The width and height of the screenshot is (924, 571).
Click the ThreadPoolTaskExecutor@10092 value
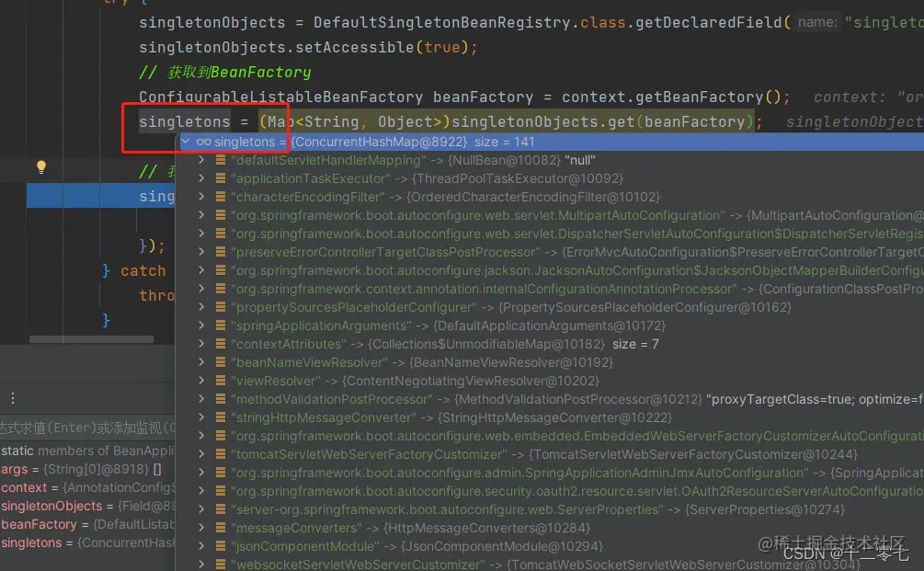click(518, 178)
